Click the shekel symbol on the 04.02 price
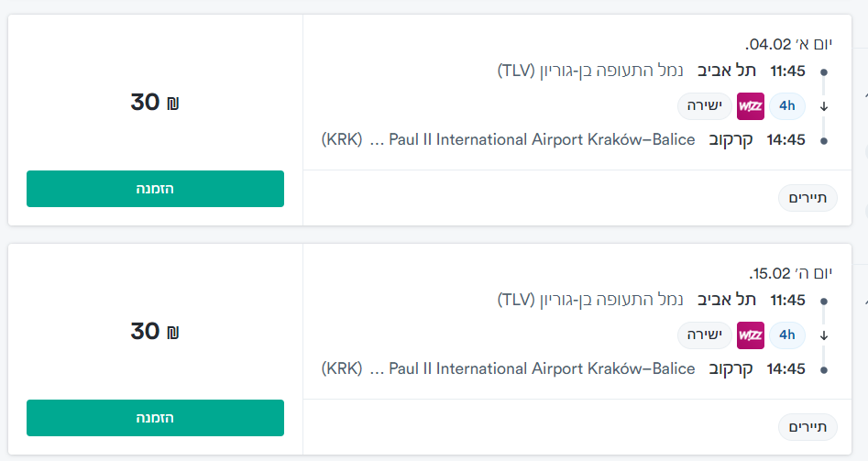Screen dimensions: 868x461 tap(172, 104)
